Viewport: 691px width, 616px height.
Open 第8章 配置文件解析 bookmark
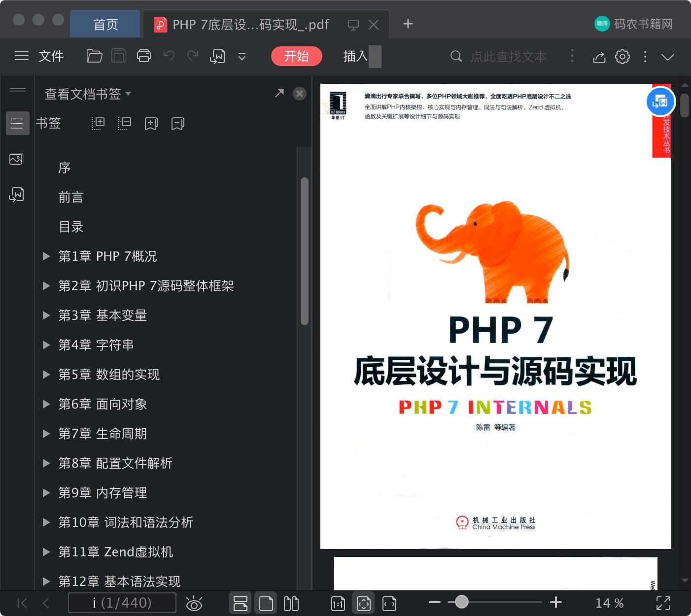tap(115, 463)
